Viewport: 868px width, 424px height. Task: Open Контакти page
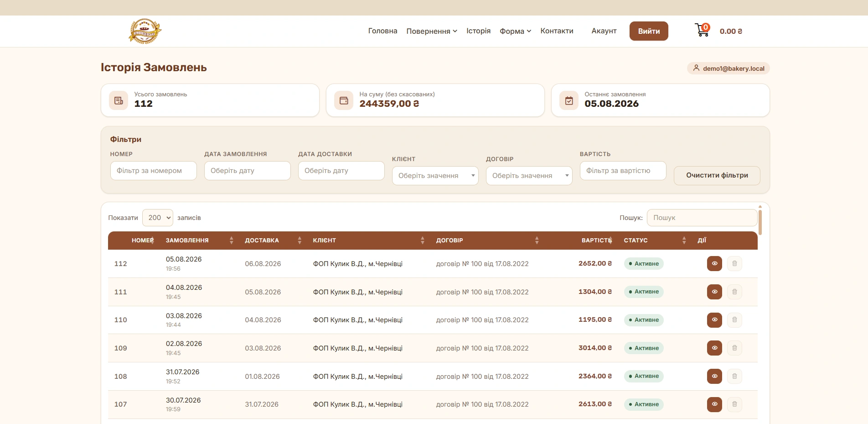557,31
